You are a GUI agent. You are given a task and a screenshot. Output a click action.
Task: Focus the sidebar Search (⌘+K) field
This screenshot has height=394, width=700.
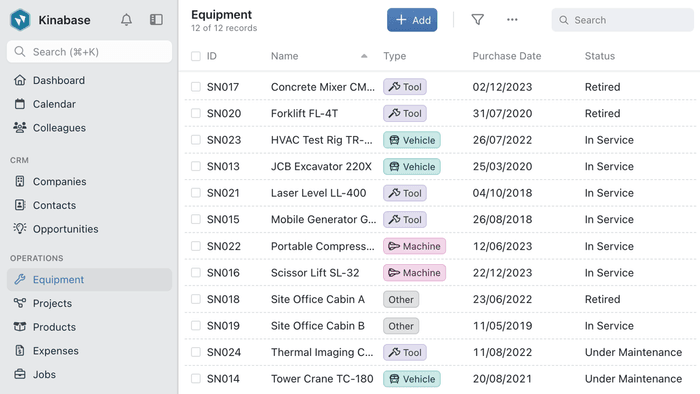(x=89, y=52)
